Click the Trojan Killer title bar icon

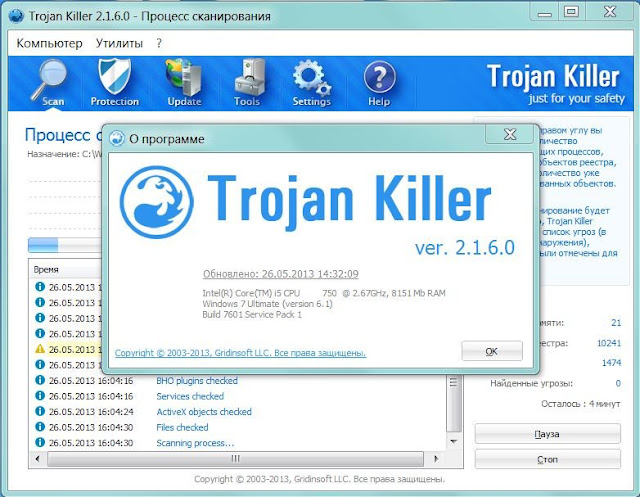(16, 16)
